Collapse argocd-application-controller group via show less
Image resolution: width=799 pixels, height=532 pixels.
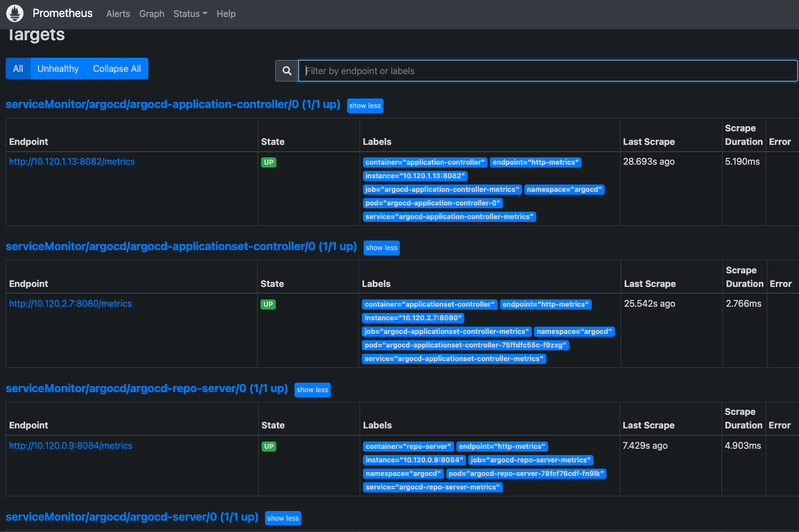pyautogui.click(x=365, y=106)
